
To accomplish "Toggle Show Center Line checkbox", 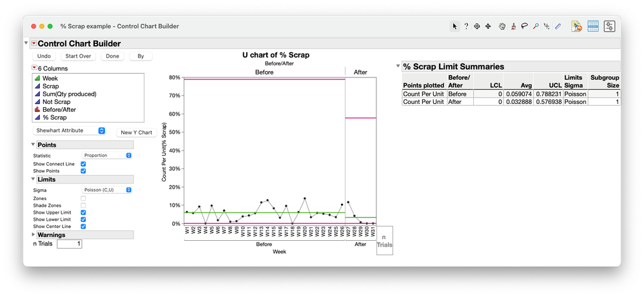I will 83,226.
